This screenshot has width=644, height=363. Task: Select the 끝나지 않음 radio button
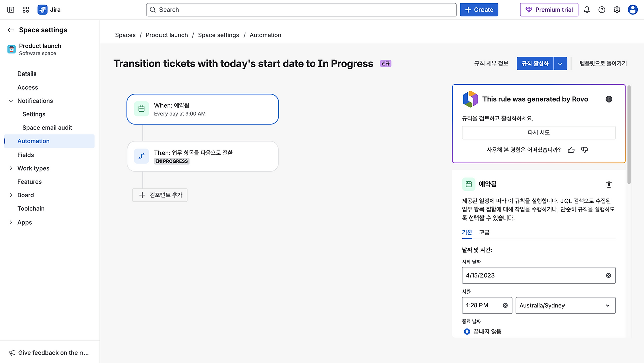click(467, 331)
